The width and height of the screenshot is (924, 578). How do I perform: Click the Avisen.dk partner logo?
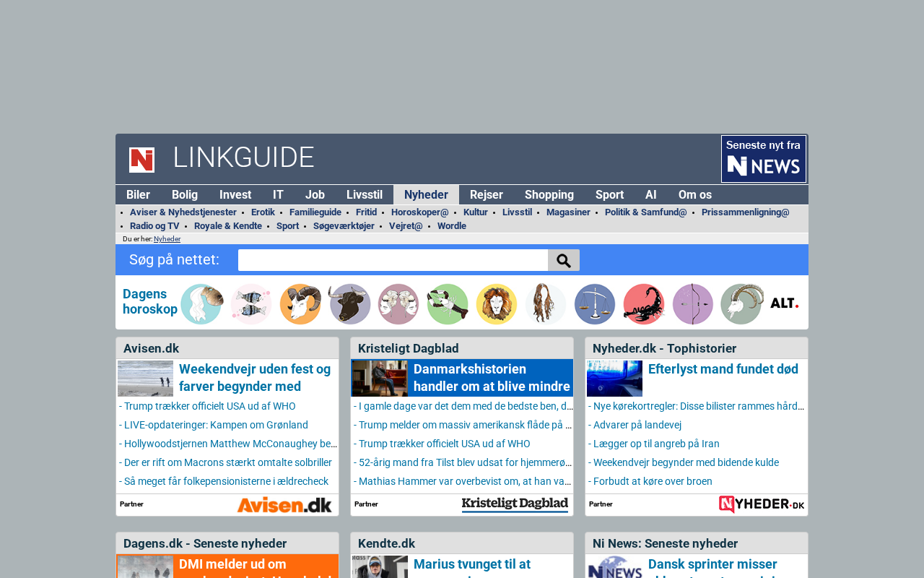[x=284, y=505]
